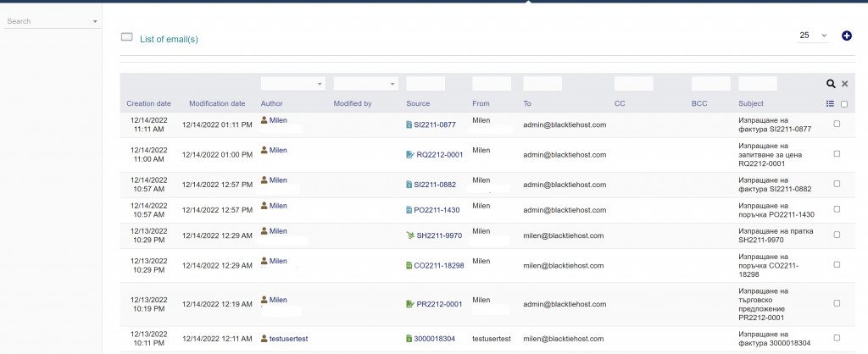Sort by Subject column header
This screenshot has height=354, width=868.
[x=751, y=103]
